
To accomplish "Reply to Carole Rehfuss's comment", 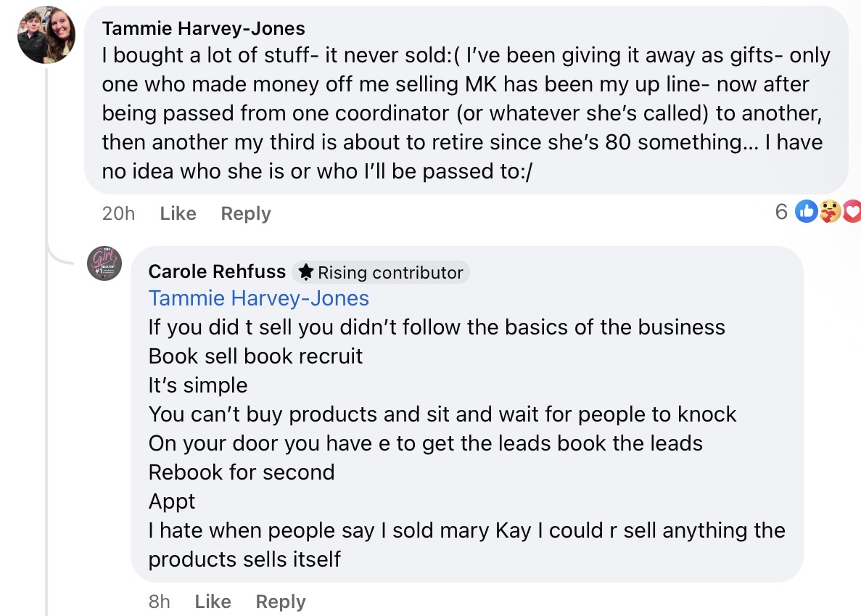I will 281,601.
